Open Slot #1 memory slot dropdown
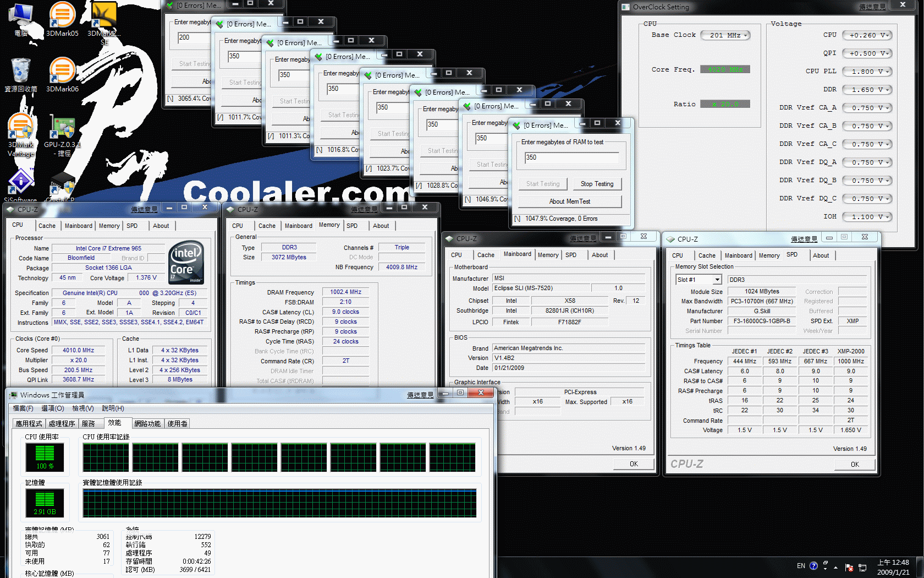The width and height of the screenshot is (924, 578). tap(698, 280)
